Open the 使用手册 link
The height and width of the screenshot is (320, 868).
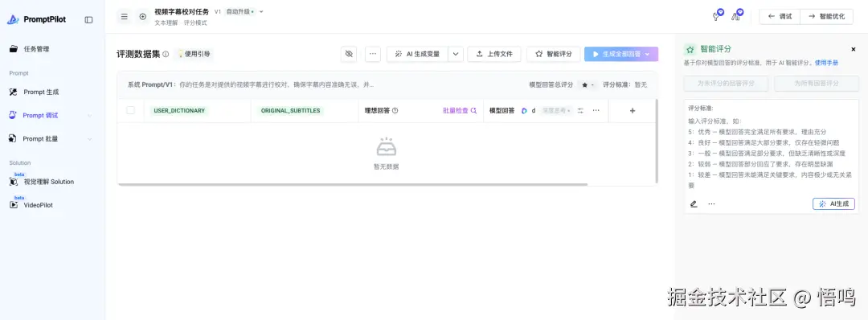click(826, 63)
